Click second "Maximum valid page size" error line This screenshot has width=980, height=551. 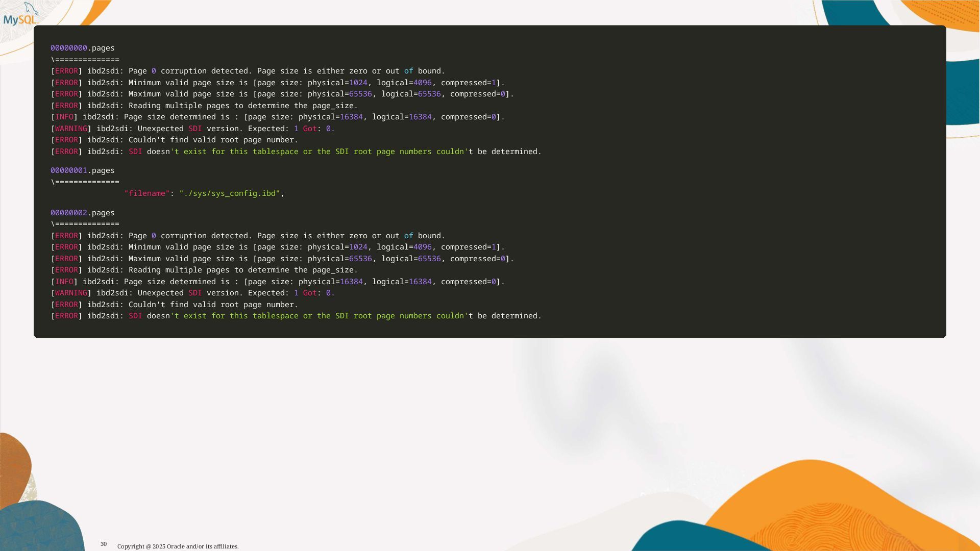(x=282, y=259)
